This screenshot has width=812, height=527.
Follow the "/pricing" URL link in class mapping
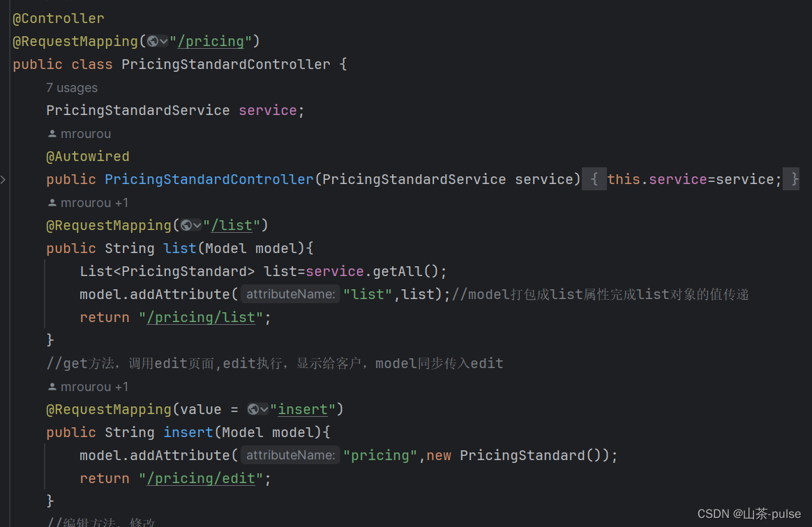[211, 41]
